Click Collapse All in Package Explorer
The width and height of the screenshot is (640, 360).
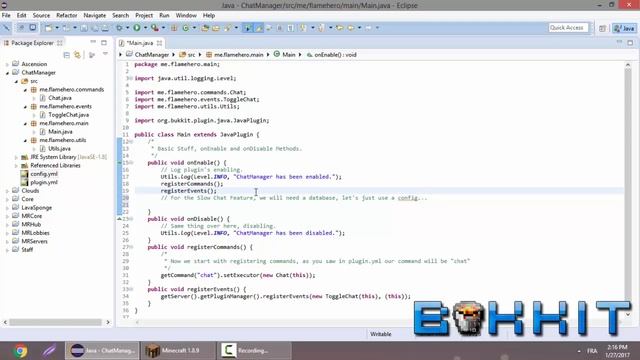(67, 55)
